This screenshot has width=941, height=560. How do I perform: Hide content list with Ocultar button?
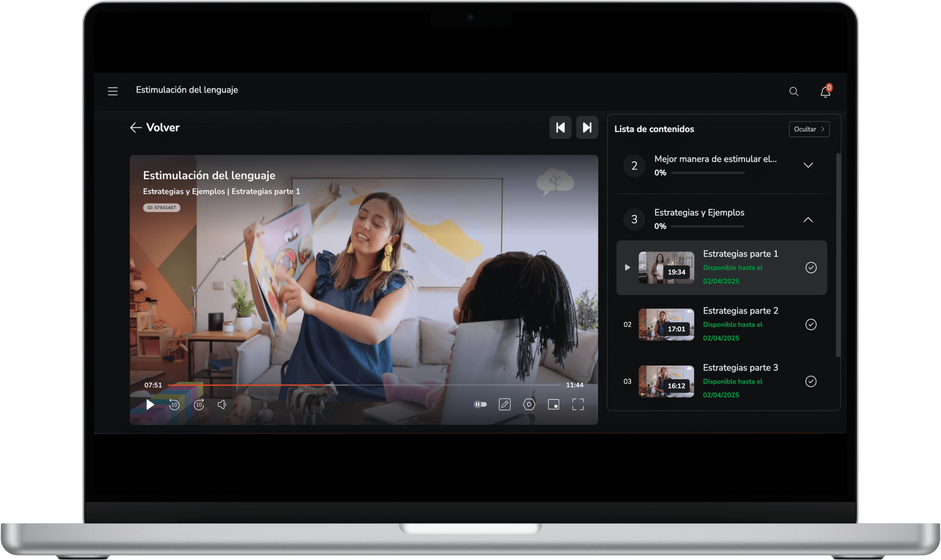809,129
